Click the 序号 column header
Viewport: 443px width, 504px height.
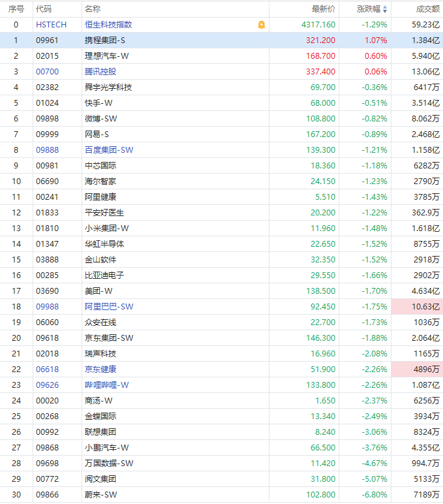[x=16, y=9]
